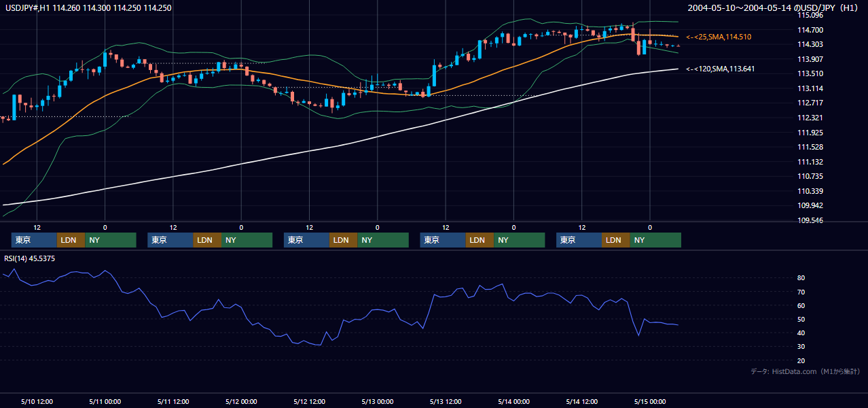868x408 pixels.
Task: Select the 5/13 12:00 date label
Action: pos(446,402)
